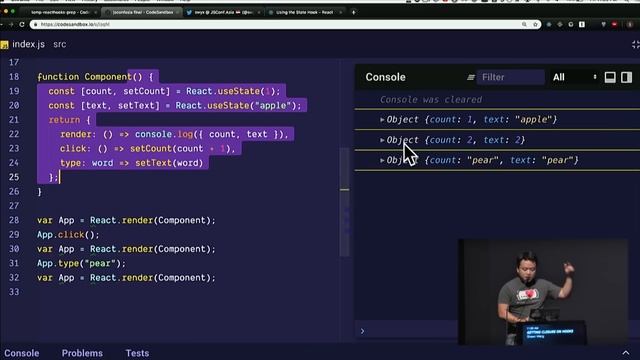The width and height of the screenshot is (640, 360).
Task: Open a new browser tab with plus button
Action: point(353,12)
